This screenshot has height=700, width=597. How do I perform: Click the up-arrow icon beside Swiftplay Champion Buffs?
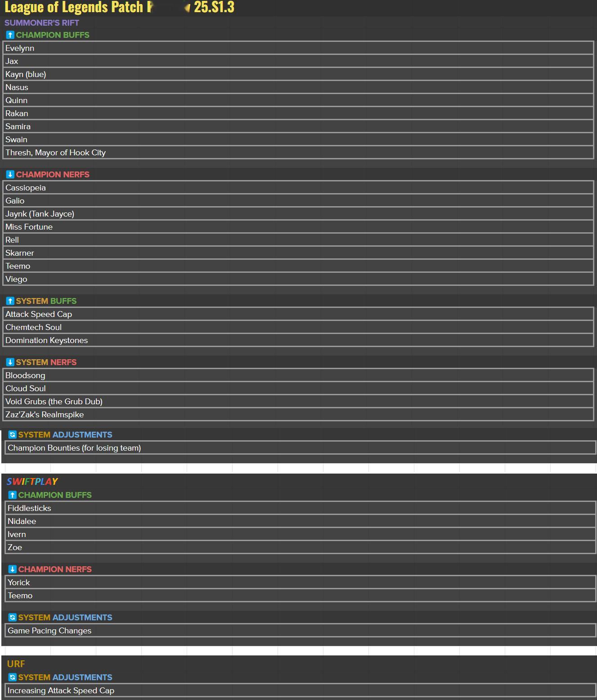pyautogui.click(x=13, y=495)
